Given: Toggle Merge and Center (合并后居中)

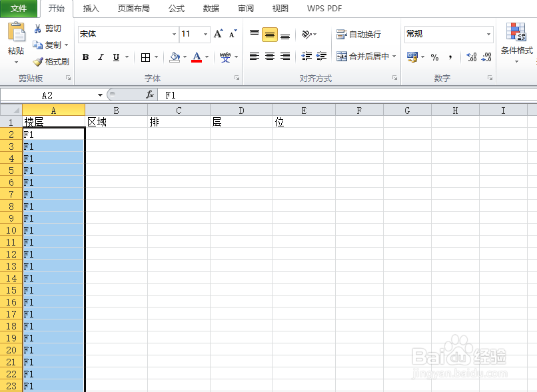Looking at the screenshot, I should click(362, 57).
